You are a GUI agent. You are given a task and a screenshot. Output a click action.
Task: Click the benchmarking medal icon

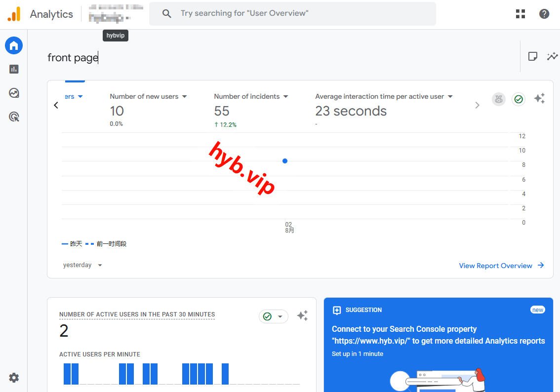(499, 99)
